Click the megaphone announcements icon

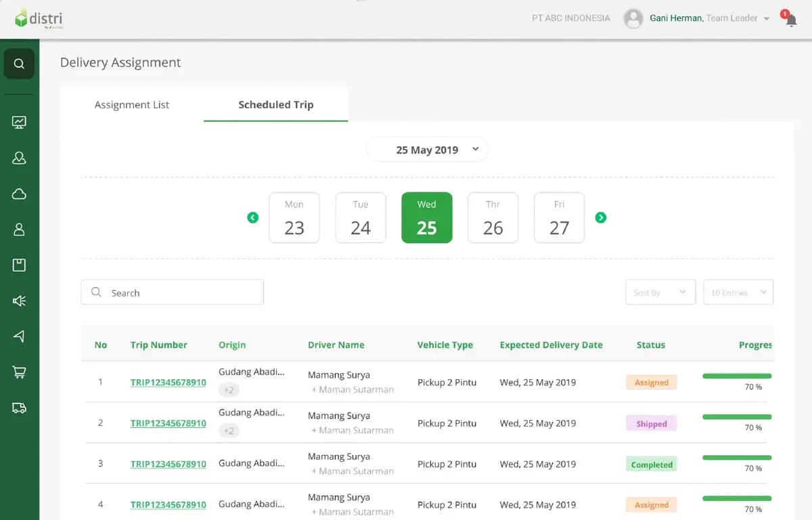tap(19, 301)
